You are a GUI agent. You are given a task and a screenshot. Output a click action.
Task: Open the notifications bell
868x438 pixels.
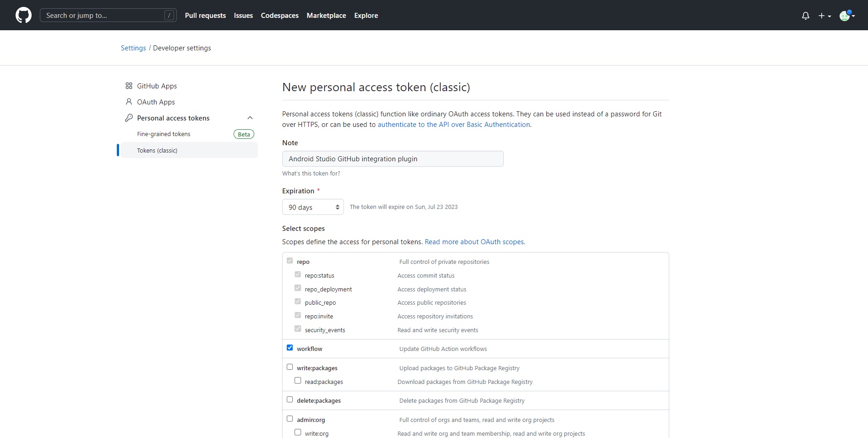pyautogui.click(x=806, y=16)
